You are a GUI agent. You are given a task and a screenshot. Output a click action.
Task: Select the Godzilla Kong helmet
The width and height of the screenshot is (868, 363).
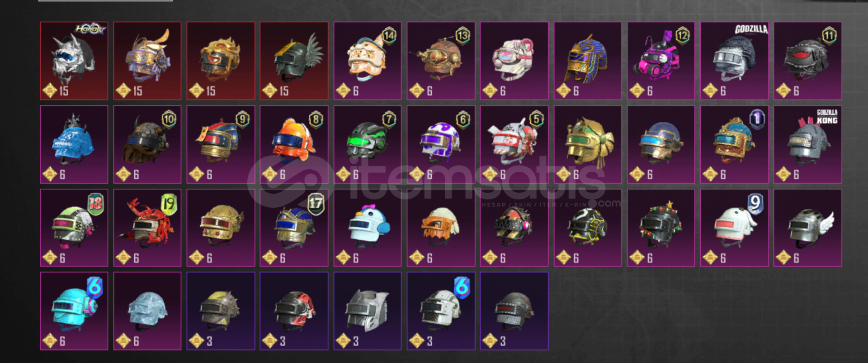[x=807, y=144]
